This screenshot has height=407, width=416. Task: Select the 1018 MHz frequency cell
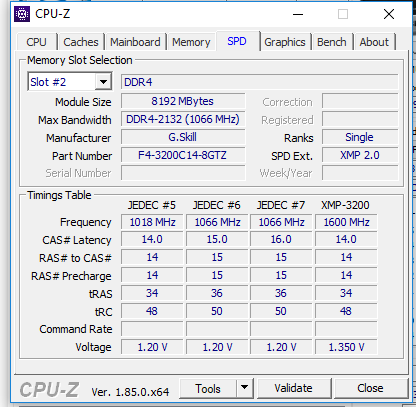point(152,222)
